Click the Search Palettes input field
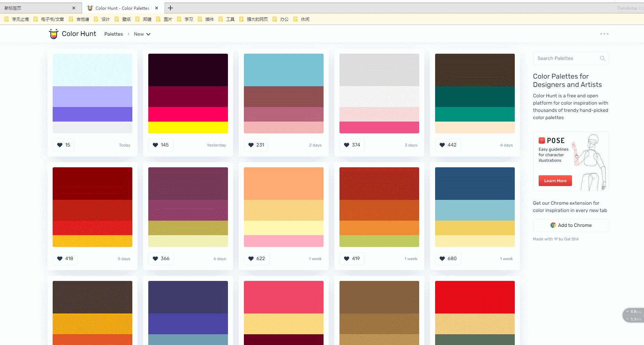 point(571,59)
